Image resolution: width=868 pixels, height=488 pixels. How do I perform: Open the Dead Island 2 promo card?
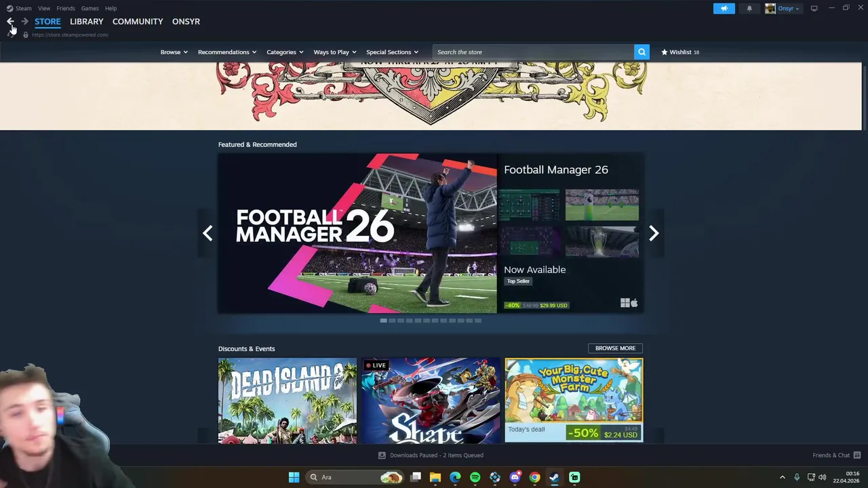click(288, 401)
